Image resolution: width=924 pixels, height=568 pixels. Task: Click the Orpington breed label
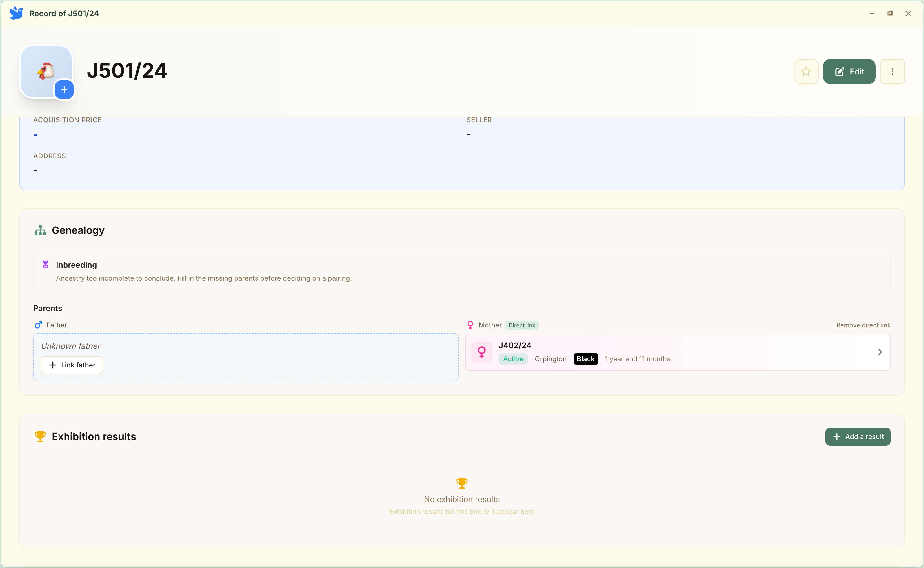coord(550,359)
